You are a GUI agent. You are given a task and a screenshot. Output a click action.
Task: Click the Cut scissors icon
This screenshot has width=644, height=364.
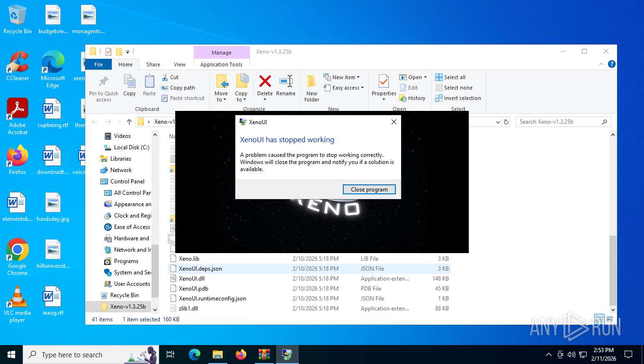165,77
